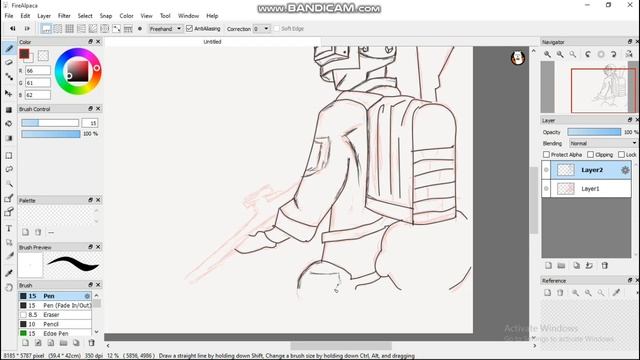Select the Eraser brush in list
640x360 pixels.
[55, 315]
